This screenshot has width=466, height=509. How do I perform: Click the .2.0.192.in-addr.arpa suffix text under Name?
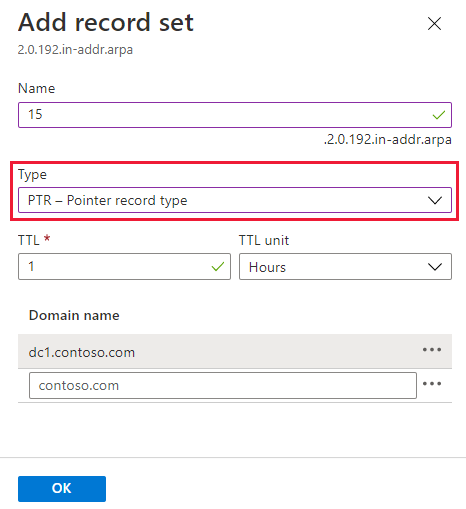coord(388,139)
